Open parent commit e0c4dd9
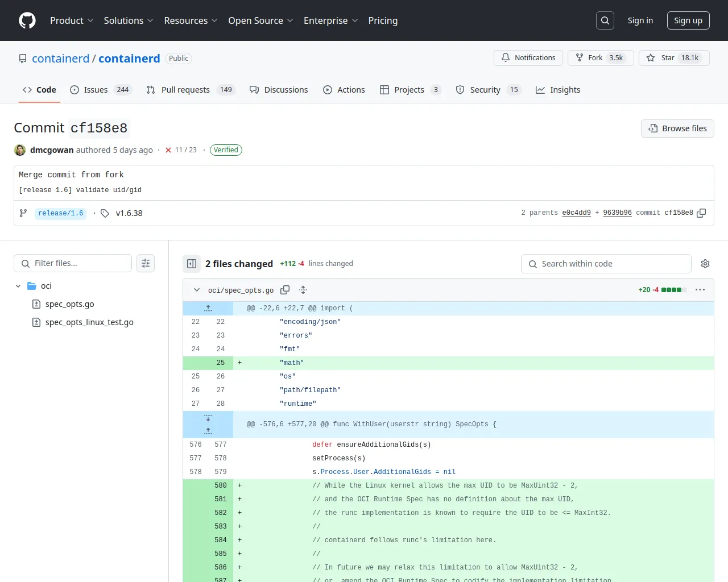This screenshot has width=728, height=582. point(576,213)
